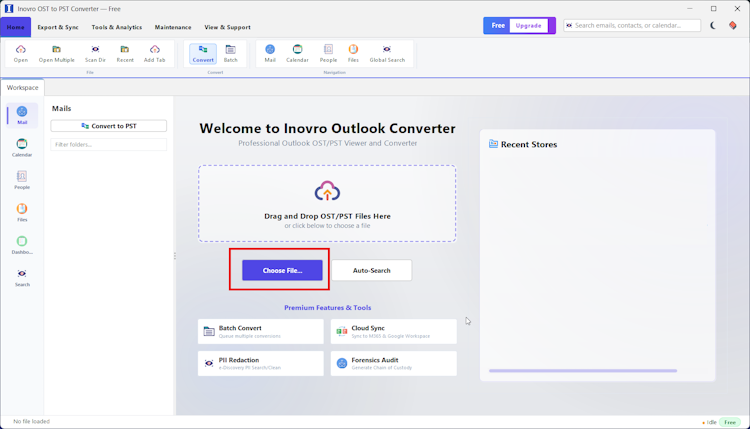
Task: Open the Recent files ribbon icon
Action: click(x=125, y=54)
